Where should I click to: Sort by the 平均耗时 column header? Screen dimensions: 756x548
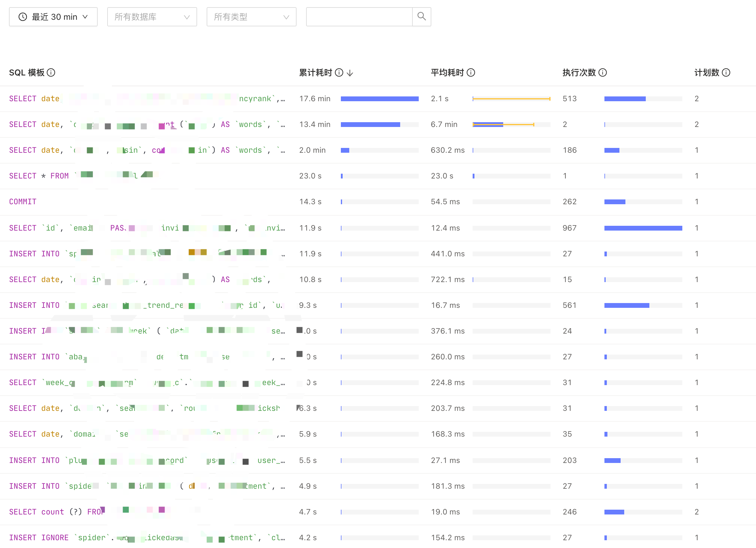pyautogui.click(x=447, y=73)
